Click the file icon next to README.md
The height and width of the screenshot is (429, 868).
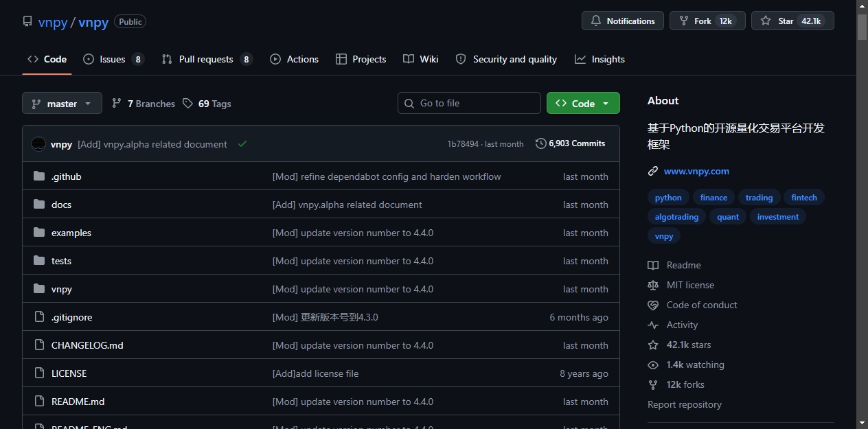point(39,402)
